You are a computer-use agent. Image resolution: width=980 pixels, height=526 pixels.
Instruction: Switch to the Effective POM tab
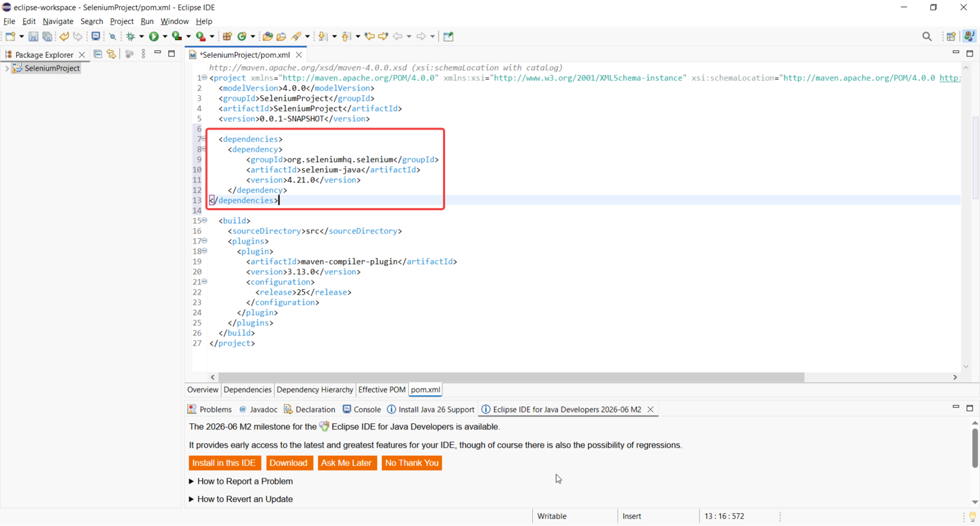click(x=382, y=390)
